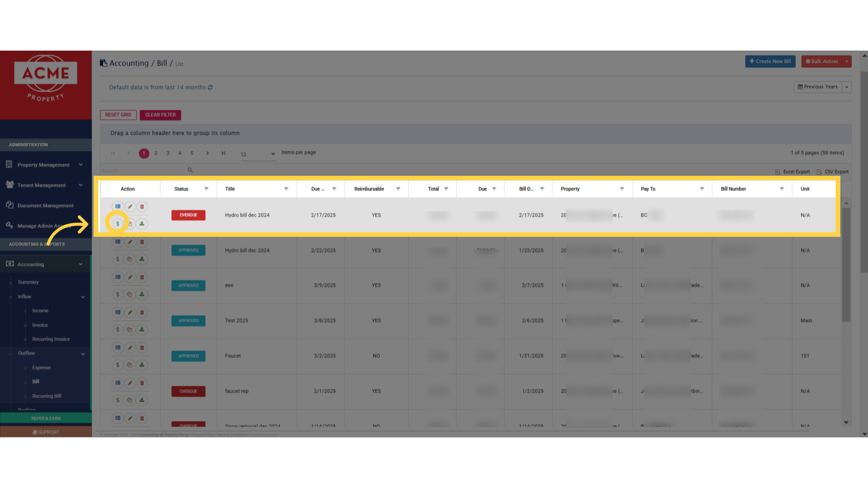Viewport: 868px width, 488px height.
Task: Open Invoice under Inflow menu
Action: click(40, 325)
